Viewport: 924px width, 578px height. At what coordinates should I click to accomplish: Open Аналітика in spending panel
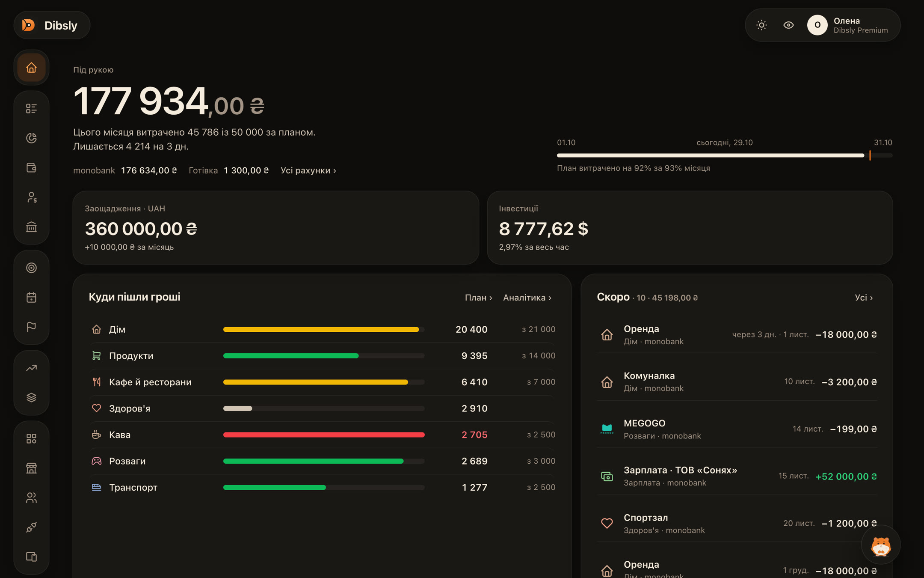tap(527, 298)
